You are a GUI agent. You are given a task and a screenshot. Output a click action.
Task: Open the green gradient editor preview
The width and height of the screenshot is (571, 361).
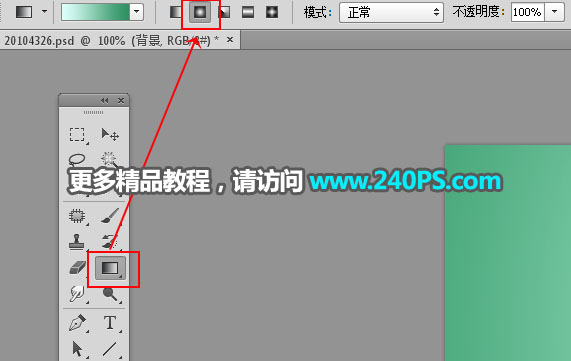(x=95, y=12)
